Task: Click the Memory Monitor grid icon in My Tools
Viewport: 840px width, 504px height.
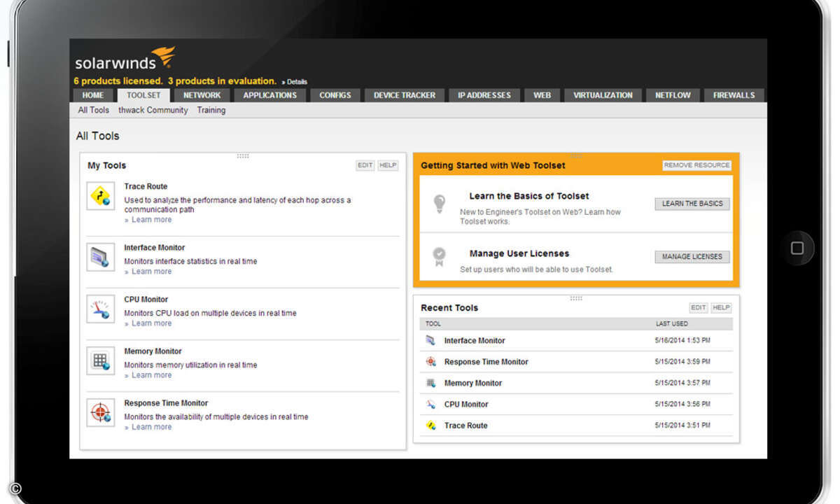Action: pyautogui.click(x=101, y=361)
